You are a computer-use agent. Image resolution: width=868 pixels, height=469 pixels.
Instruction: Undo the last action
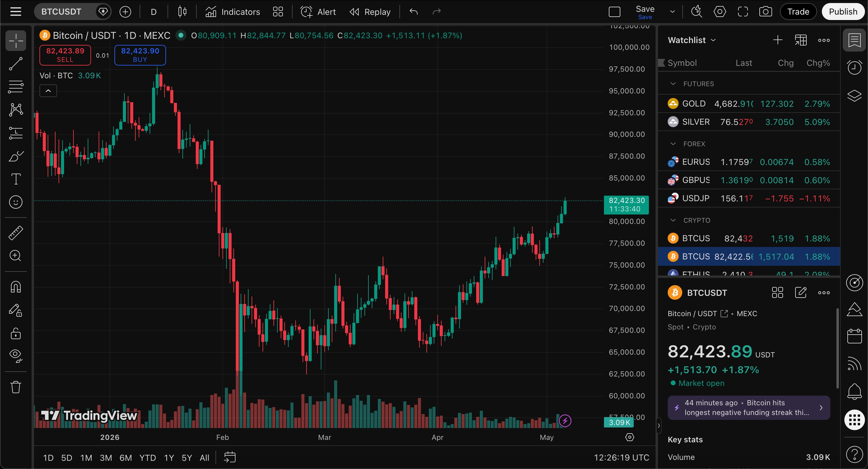[x=413, y=12]
